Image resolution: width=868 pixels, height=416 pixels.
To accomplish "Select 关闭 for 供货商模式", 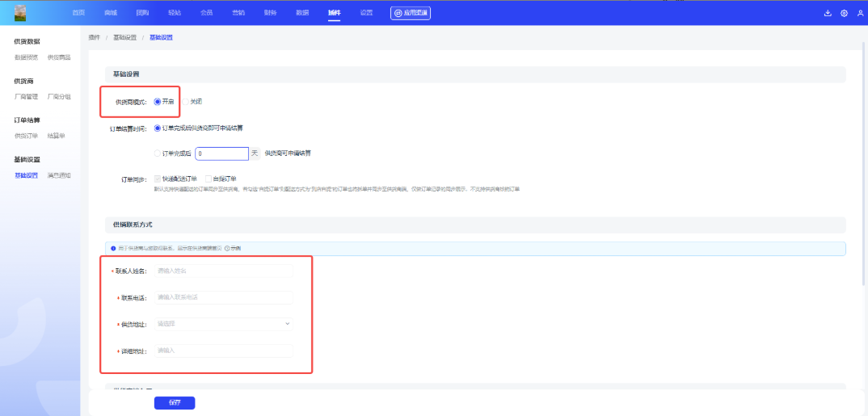I will [x=185, y=102].
